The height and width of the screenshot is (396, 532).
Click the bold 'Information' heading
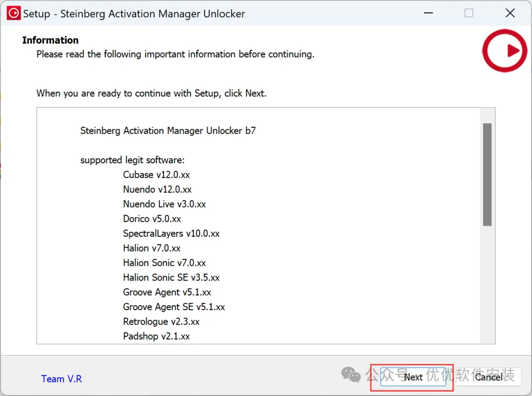tap(50, 40)
